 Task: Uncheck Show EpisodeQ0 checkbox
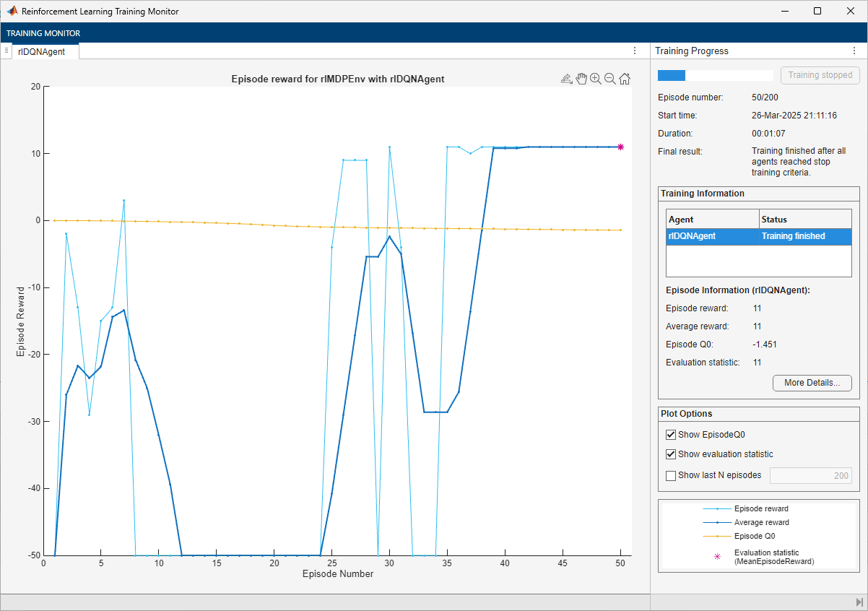pos(671,435)
